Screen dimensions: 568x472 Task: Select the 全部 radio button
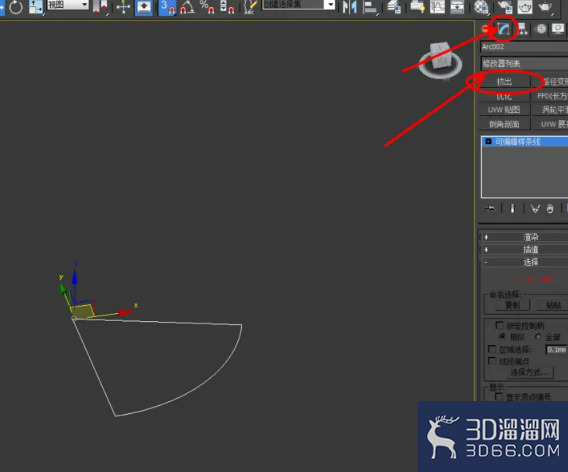(x=538, y=337)
